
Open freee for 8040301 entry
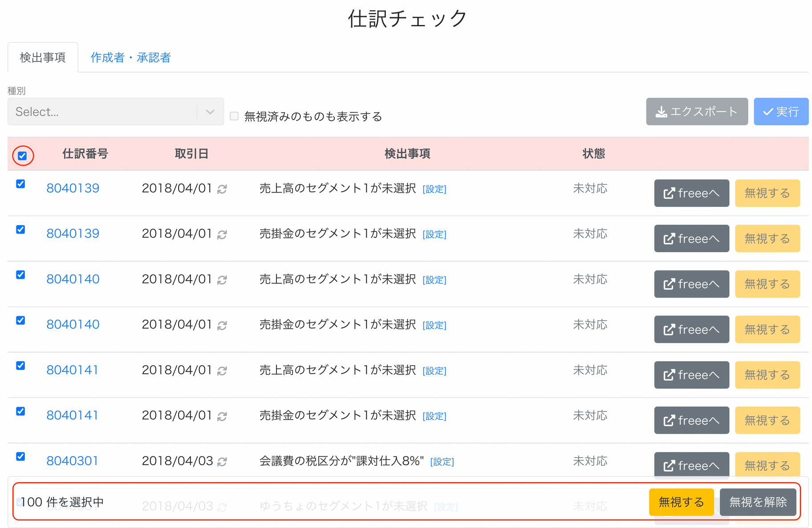tap(691, 464)
